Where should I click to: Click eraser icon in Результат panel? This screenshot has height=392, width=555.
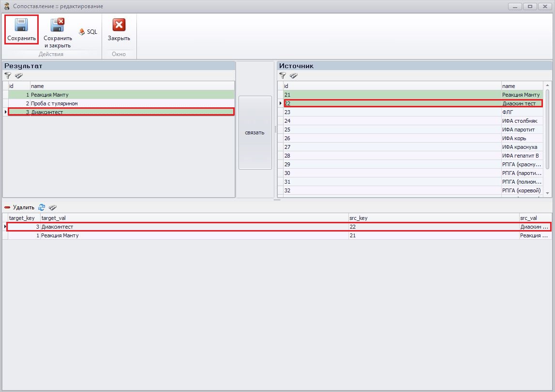pyautogui.click(x=19, y=75)
